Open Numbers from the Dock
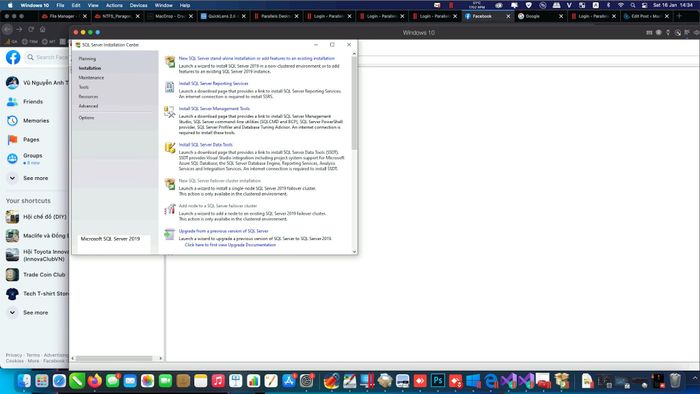This screenshot has width=700, height=394. [253, 381]
